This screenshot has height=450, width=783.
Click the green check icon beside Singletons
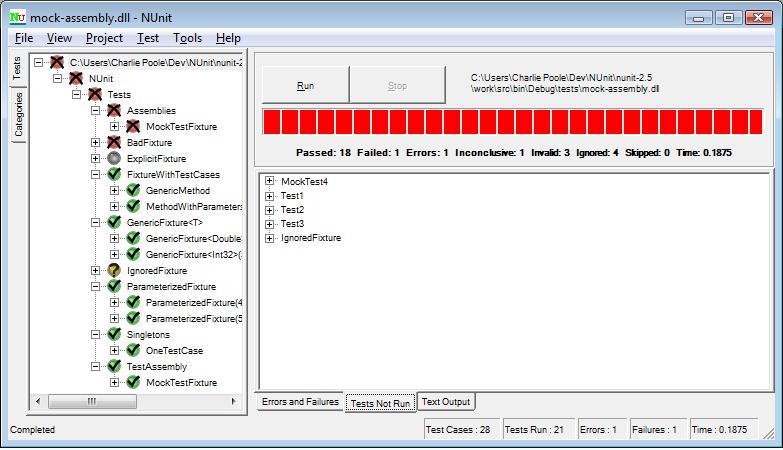114,334
